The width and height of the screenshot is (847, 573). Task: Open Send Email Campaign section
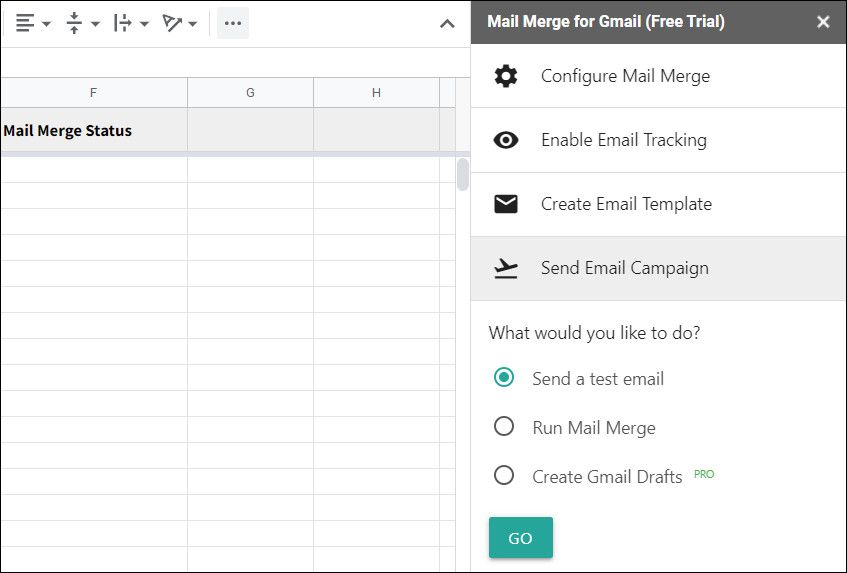click(658, 268)
